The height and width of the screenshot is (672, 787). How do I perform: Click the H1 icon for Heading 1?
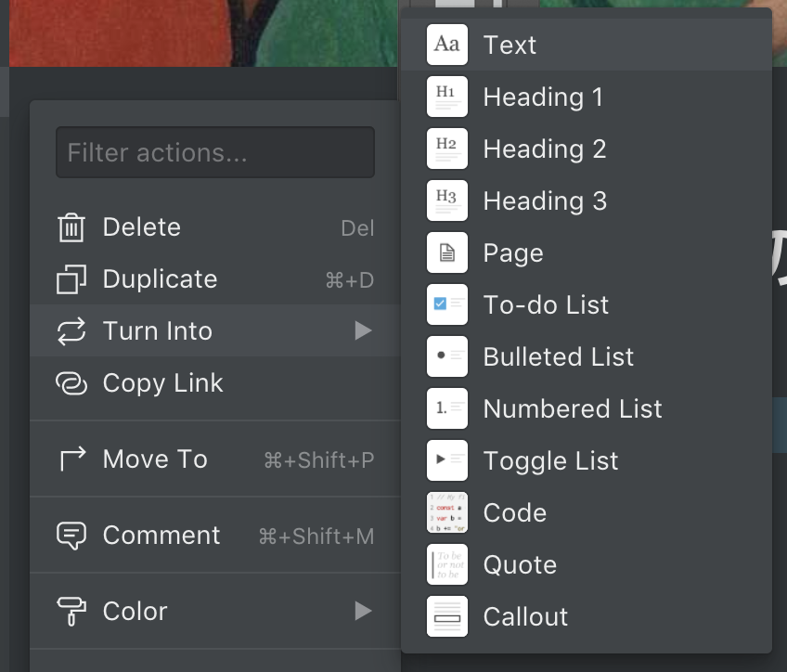click(x=446, y=96)
